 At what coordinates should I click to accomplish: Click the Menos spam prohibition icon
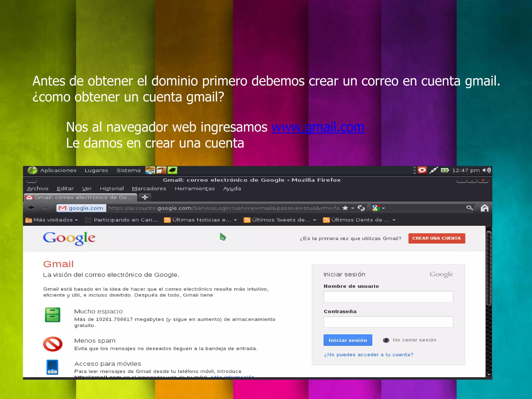[53, 344]
